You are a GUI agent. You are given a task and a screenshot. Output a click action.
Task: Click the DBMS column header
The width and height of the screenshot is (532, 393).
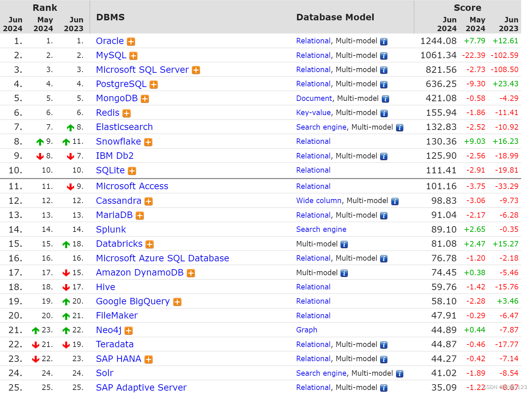(110, 17)
